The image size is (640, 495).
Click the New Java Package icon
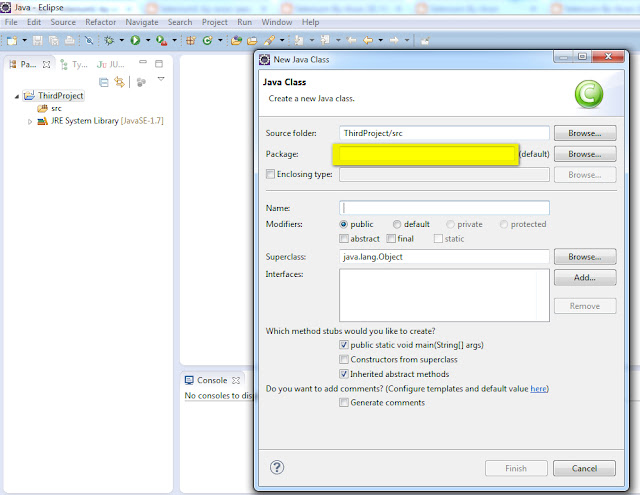(x=191, y=40)
